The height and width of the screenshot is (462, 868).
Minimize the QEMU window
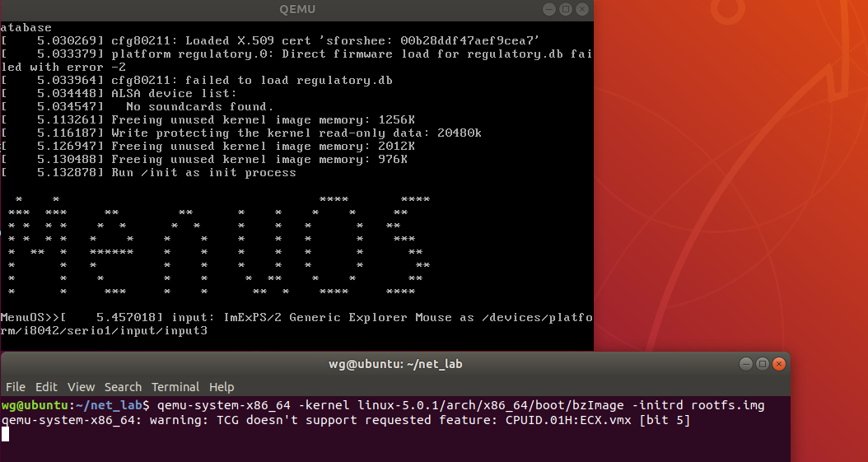click(x=549, y=9)
